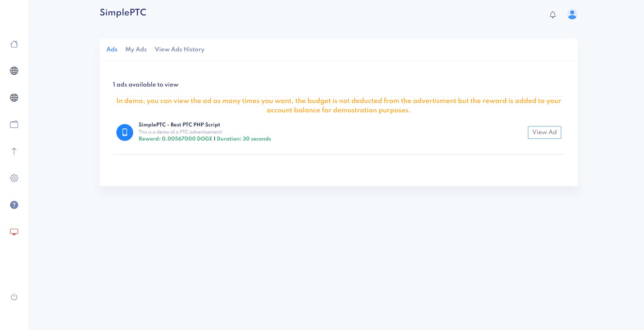Click the orange demo notice text

[x=338, y=105]
